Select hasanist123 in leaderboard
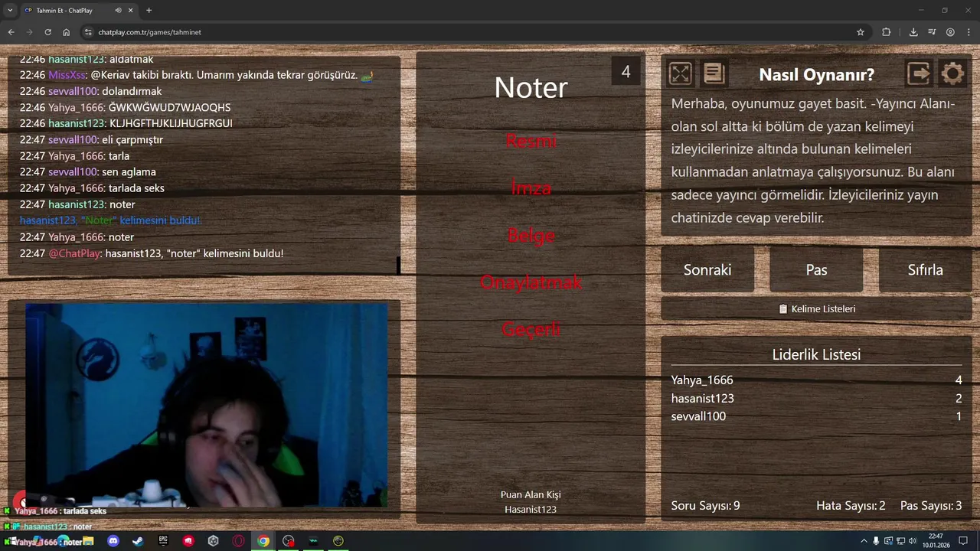This screenshot has height=551, width=980. coord(702,399)
